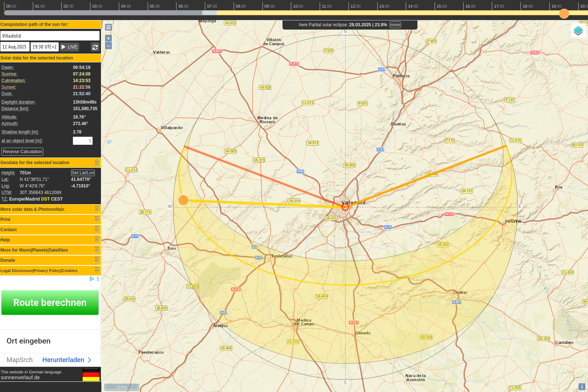Screen dimensions: 588x392
Task: Open the map hamburger menu icon
Action: [x=108, y=27]
